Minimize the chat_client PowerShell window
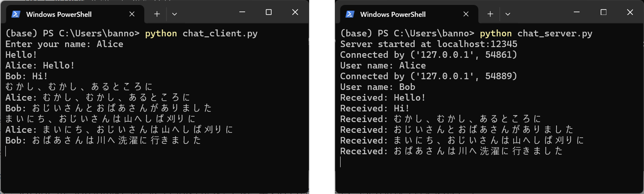Screen dimensions: 644x194 click(242, 12)
